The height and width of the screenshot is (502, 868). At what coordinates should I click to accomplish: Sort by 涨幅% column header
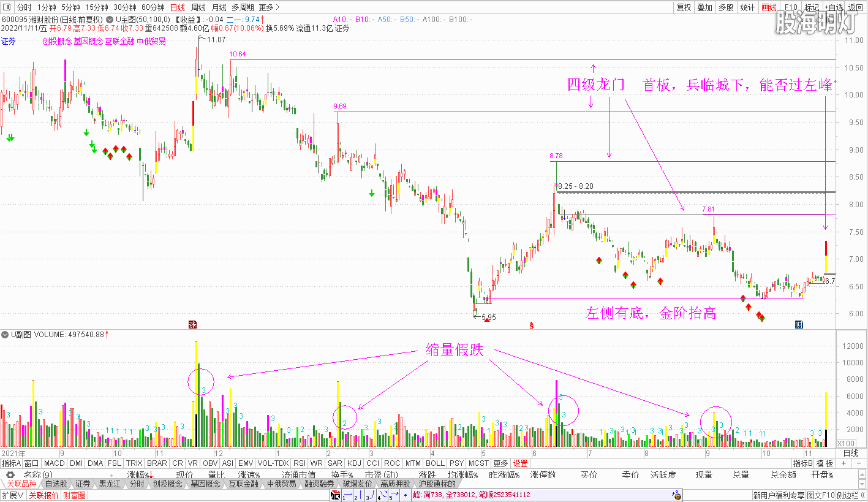pos(140,474)
